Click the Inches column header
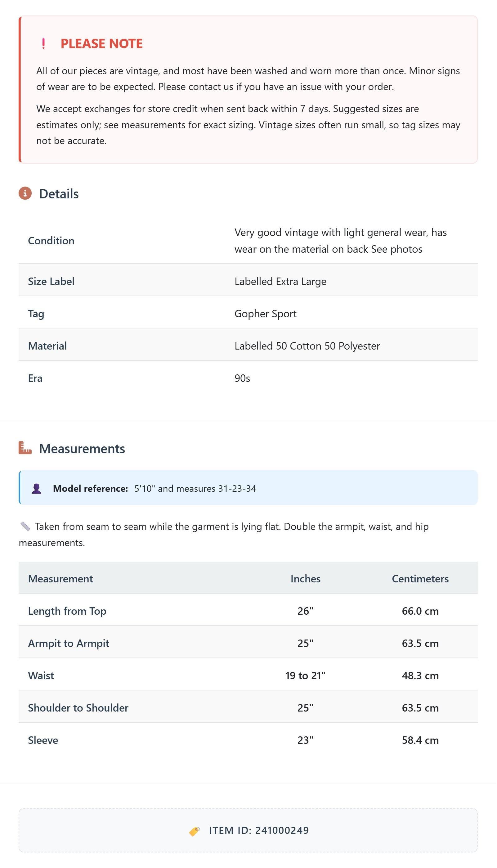 click(306, 578)
